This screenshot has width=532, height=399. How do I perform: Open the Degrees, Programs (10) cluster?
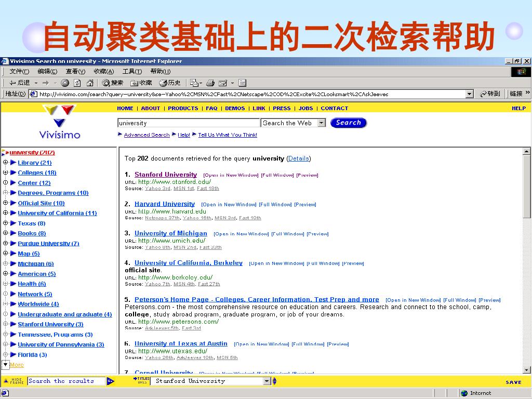pyautogui.click(x=54, y=193)
